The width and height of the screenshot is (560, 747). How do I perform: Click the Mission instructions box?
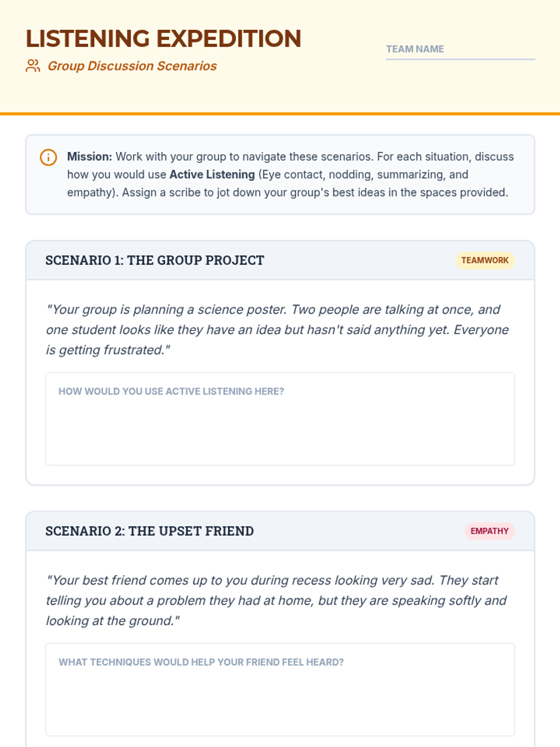pyautogui.click(x=280, y=175)
